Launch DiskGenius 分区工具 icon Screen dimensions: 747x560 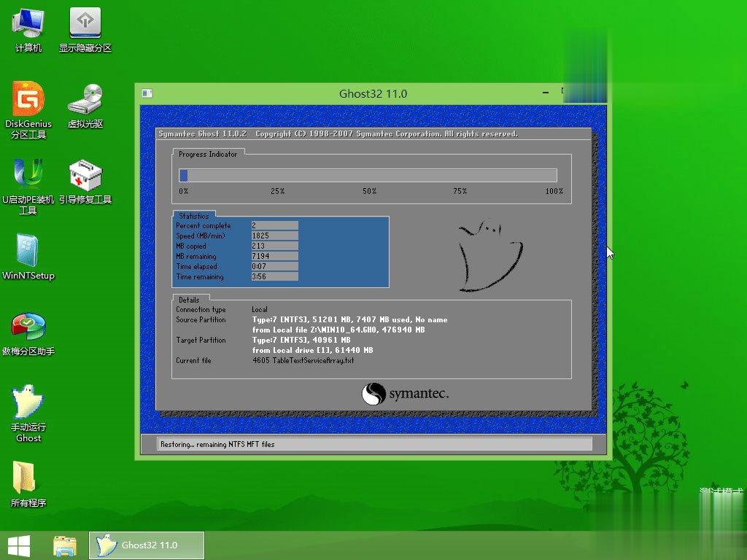pyautogui.click(x=28, y=111)
